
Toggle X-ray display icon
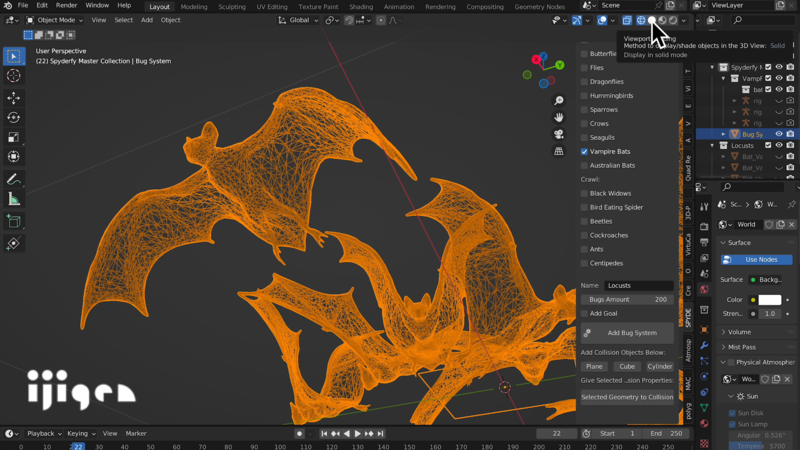(627, 20)
